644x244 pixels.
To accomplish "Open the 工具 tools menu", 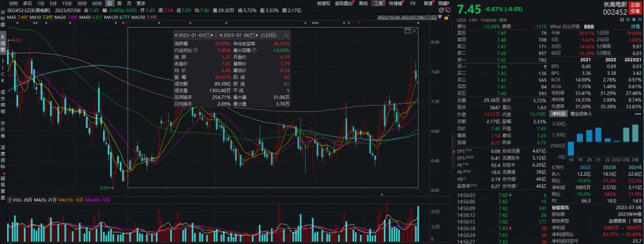I will tap(377, 3).
